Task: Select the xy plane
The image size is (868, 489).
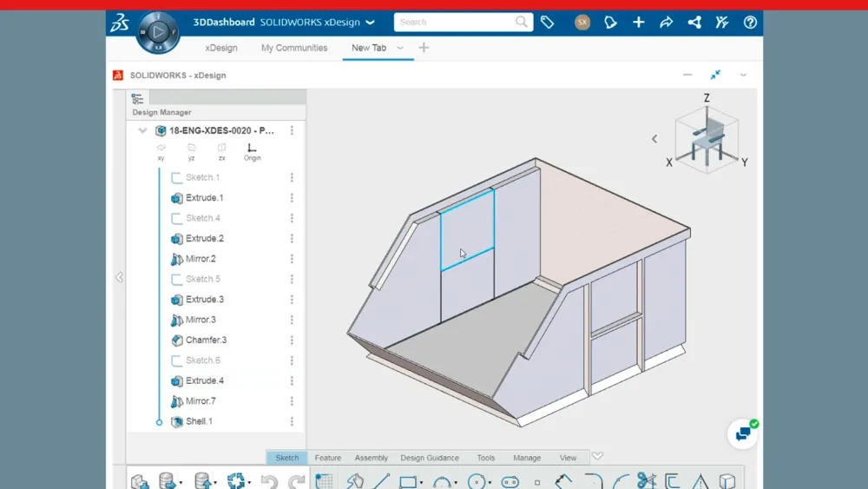Action: (161, 151)
